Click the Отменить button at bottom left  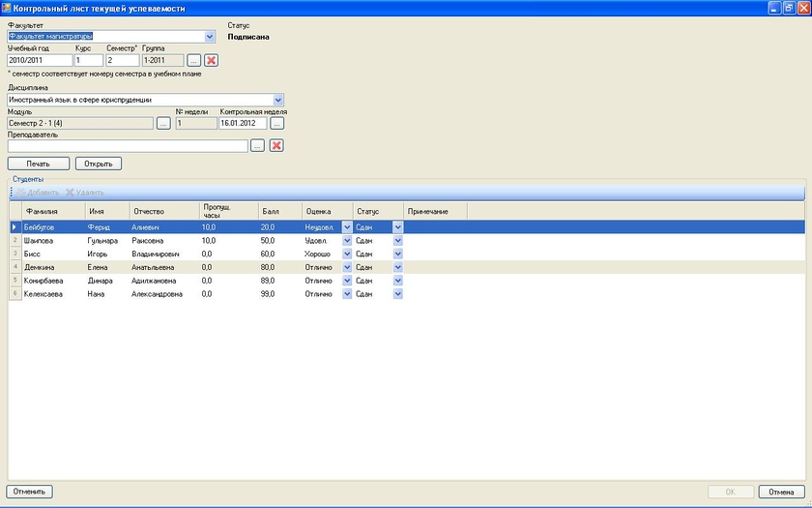pos(30,492)
